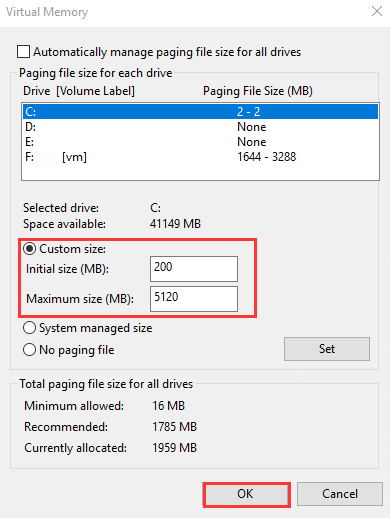This screenshot has width=390, height=518.
Task: Enable automatic paging file management checkbox
Action: (23, 52)
